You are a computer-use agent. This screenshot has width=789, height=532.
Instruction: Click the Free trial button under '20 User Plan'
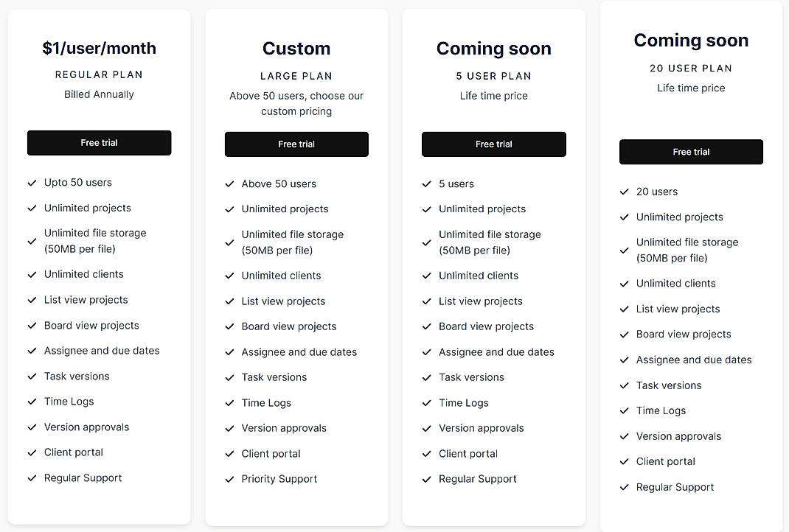[691, 152]
